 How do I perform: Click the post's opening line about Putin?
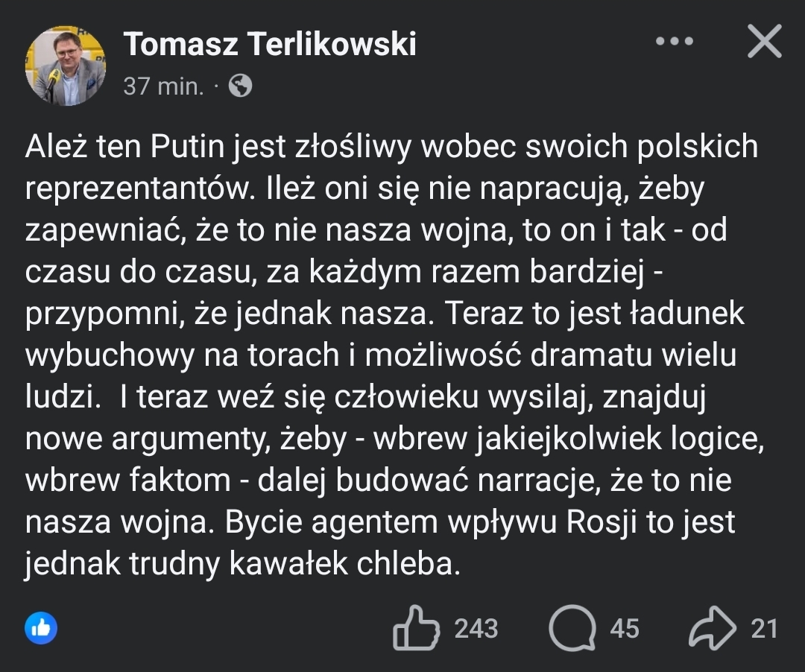coord(391,147)
